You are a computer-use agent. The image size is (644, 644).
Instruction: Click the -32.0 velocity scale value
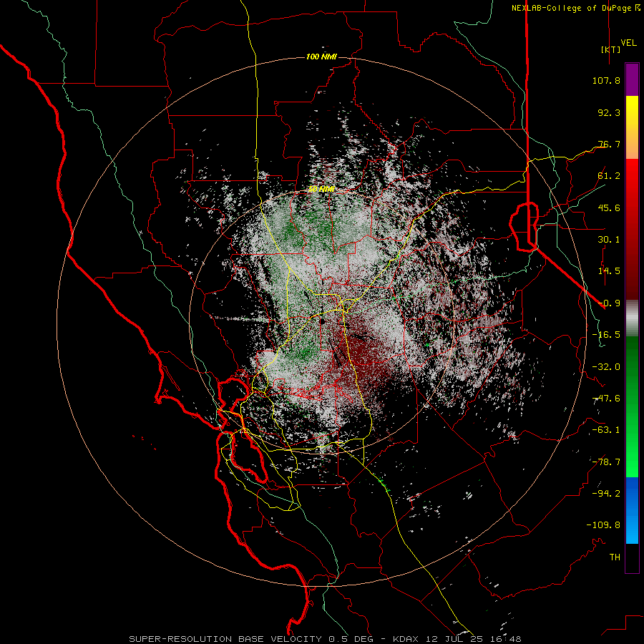pyautogui.click(x=606, y=367)
